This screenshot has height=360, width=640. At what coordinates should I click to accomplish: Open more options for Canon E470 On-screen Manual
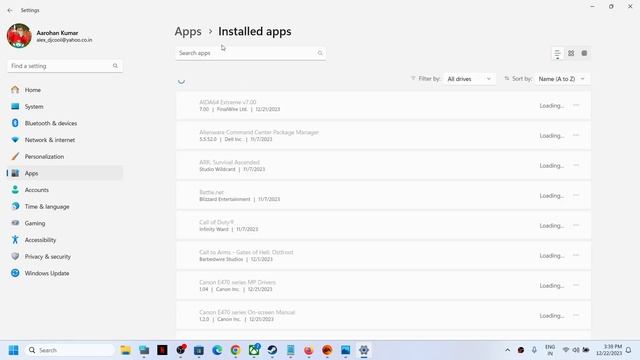coord(576,316)
